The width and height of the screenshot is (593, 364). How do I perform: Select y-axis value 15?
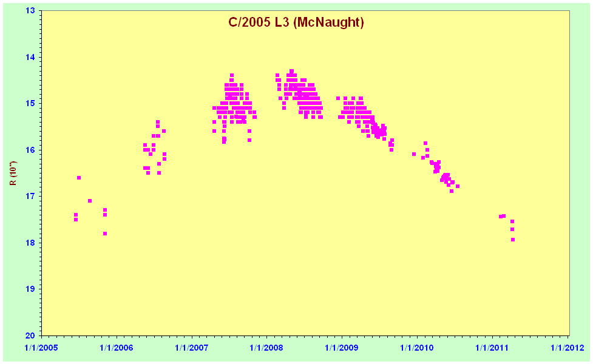point(30,104)
